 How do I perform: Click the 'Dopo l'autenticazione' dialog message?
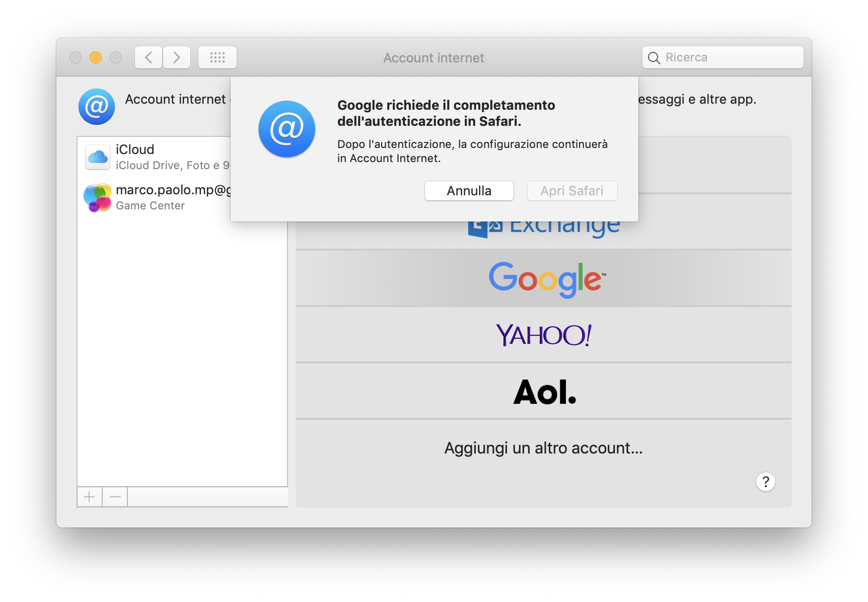[x=472, y=151]
